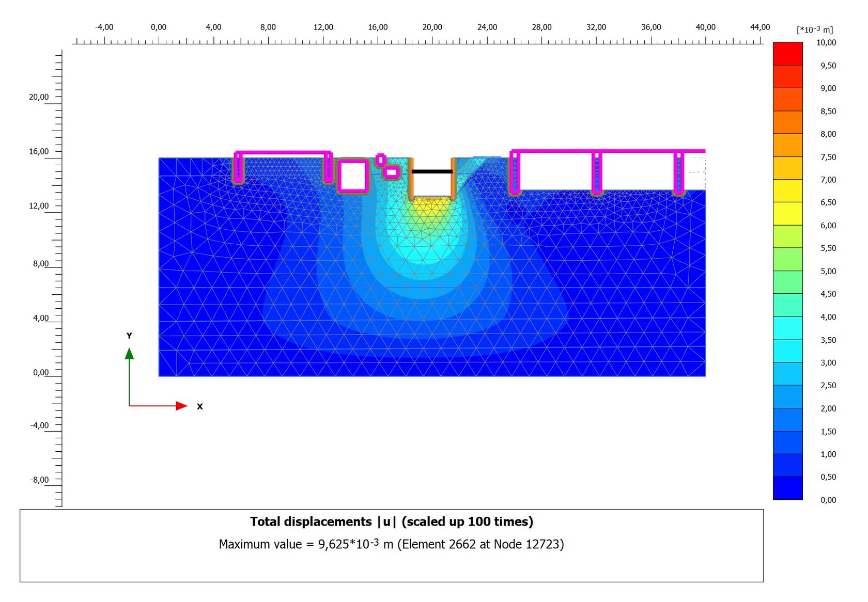Click the 20,00 label on the horizontal ruler

coord(432,27)
